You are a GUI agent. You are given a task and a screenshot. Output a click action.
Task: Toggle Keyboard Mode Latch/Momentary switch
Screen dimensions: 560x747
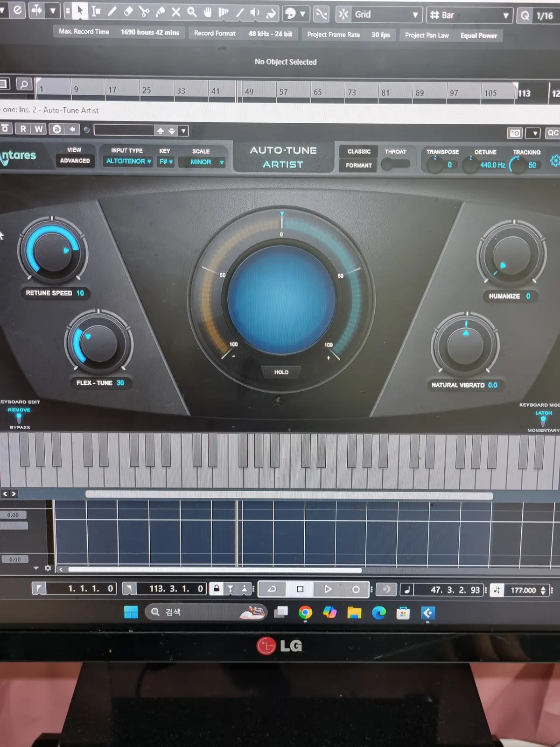[543, 421]
